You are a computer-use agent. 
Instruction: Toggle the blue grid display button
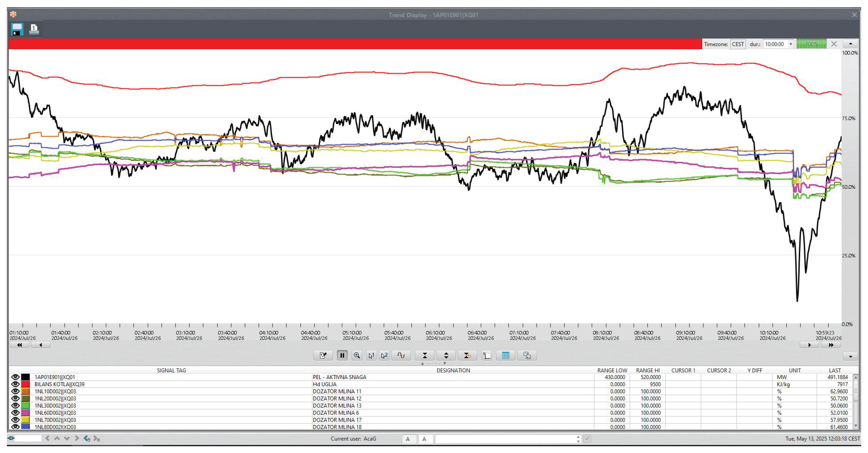point(505,355)
